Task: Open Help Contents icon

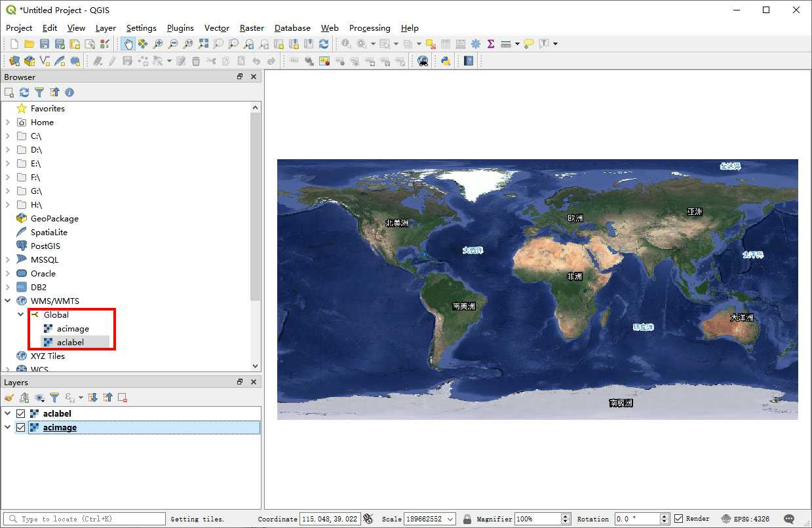Action: click(469, 61)
